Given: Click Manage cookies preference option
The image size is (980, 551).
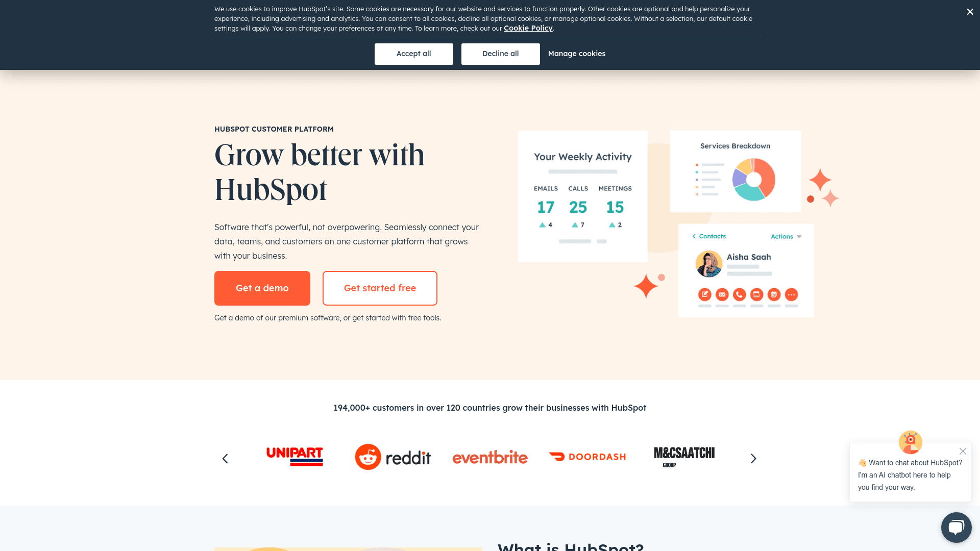Looking at the screenshot, I should [576, 53].
